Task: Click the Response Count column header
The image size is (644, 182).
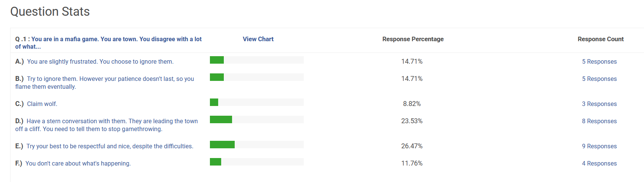Action: tap(600, 39)
